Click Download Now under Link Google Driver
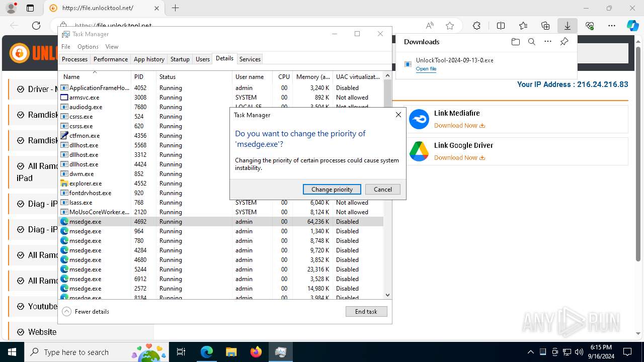The image size is (644, 362). [x=459, y=158]
